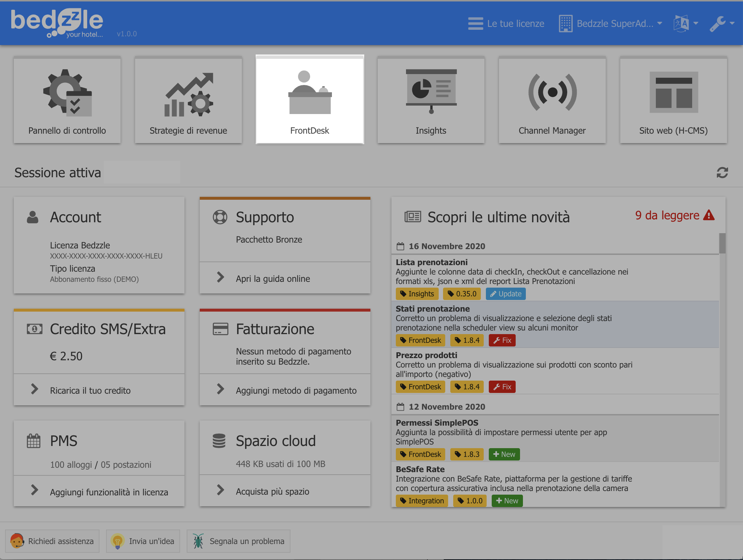Click the Integration tag under BeSafe Rate
This screenshot has width=743, height=560.
422,501
